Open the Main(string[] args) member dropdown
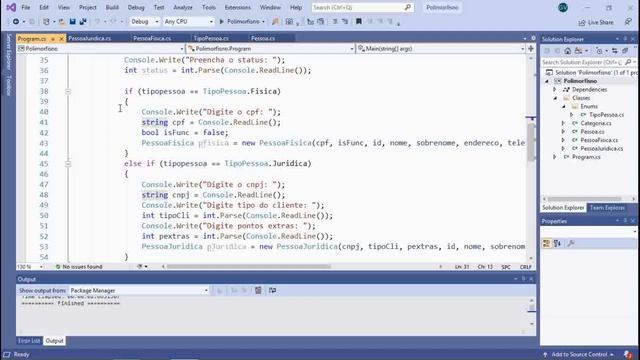Viewport: 640px width, 360px height. [x=441, y=49]
